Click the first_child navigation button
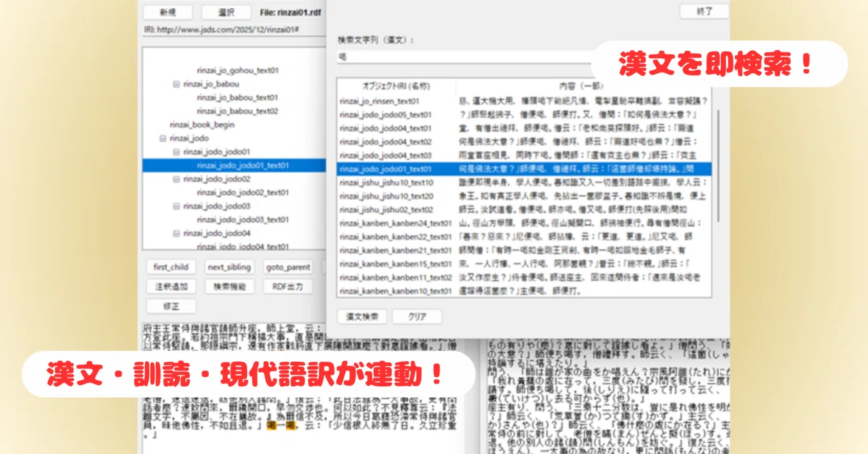Viewport: 868px width, 454px height. click(171, 267)
